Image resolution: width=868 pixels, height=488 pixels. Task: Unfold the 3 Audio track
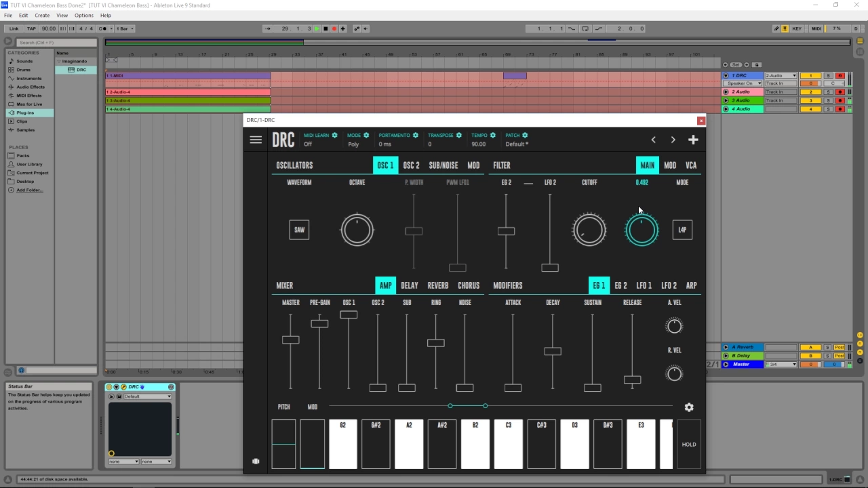pyautogui.click(x=726, y=100)
